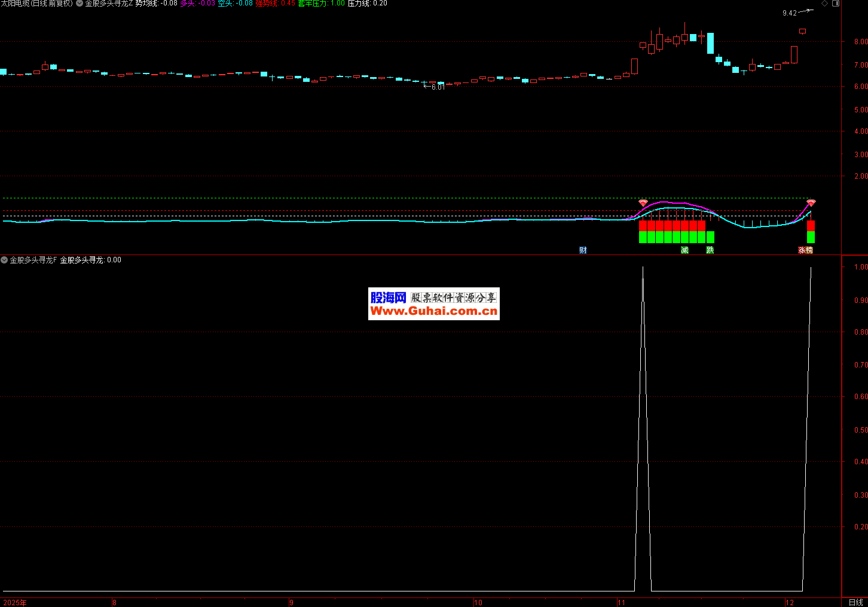Click the diamond icon at top right
Viewport: 868px width, 607px height.
tap(825, 4)
